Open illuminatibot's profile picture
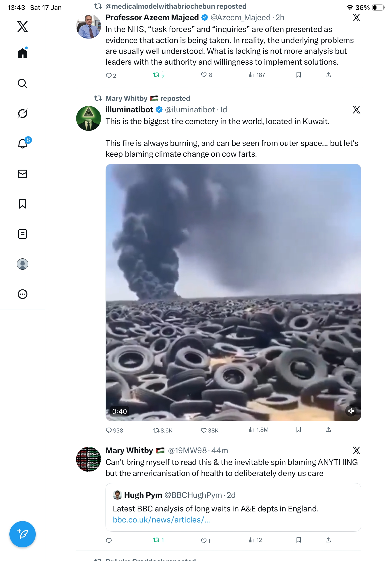 point(88,118)
